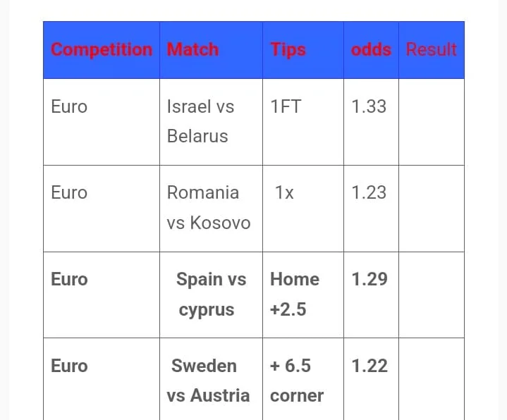The width and height of the screenshot is (507, 420).
Task: Click the 1FT tip cell
Action: coord(286,106)
